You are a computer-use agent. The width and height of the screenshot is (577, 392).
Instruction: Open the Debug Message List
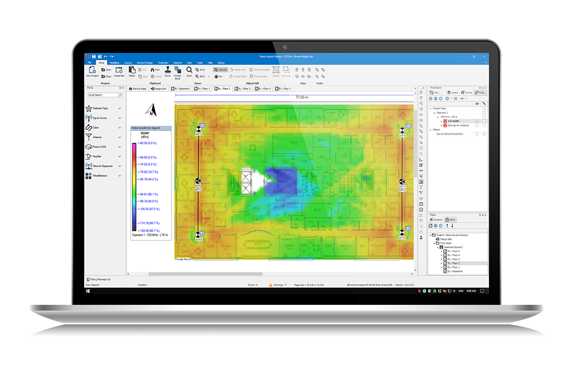pos(99,279)
